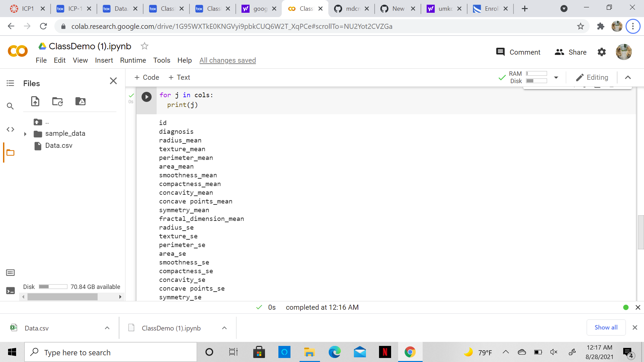Open Chrome extensions puzzle icon

click(601, 26)
